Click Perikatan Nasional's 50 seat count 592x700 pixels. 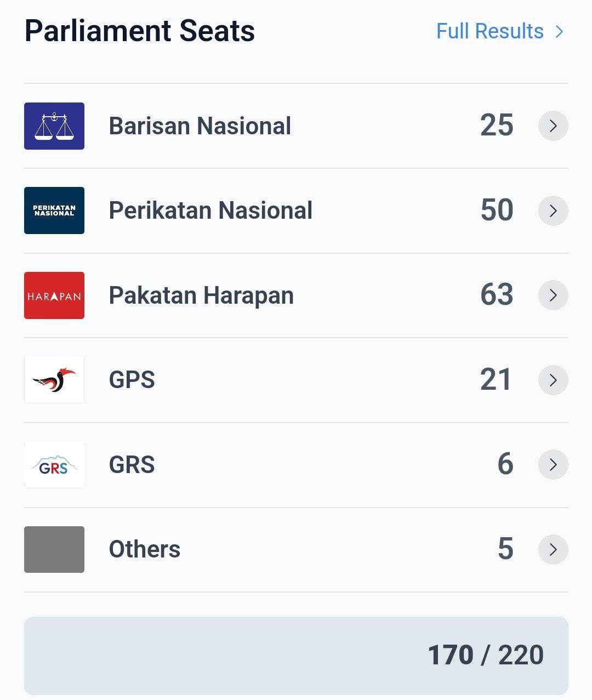pos(497,210)
